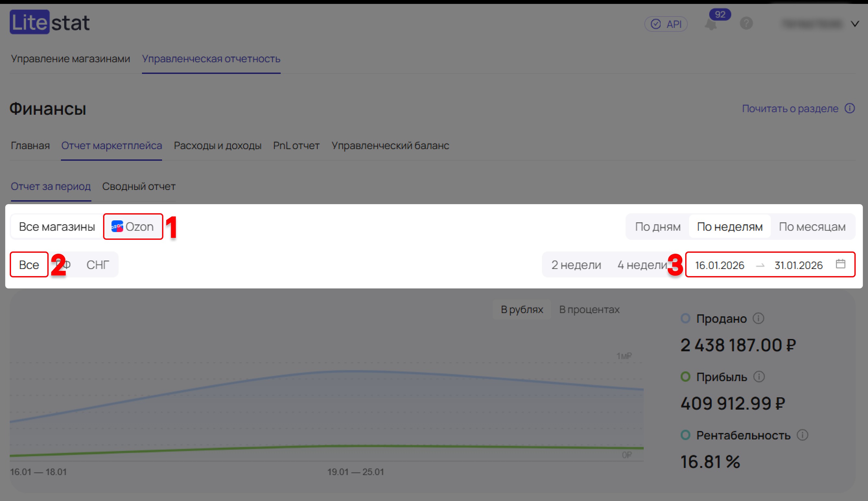Toggle chart display to В процентах
The width and height of the screenshot is (868, 501).
click(589, 309)
